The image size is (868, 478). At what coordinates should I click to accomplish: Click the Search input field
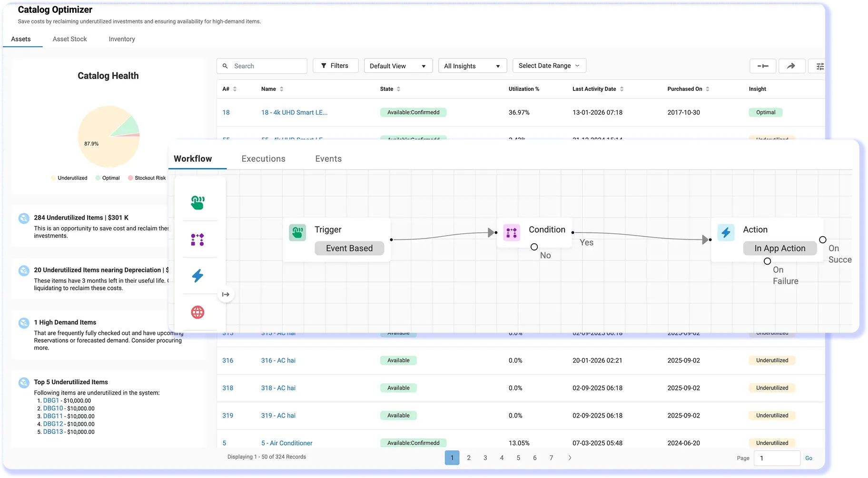pos(262,66)
